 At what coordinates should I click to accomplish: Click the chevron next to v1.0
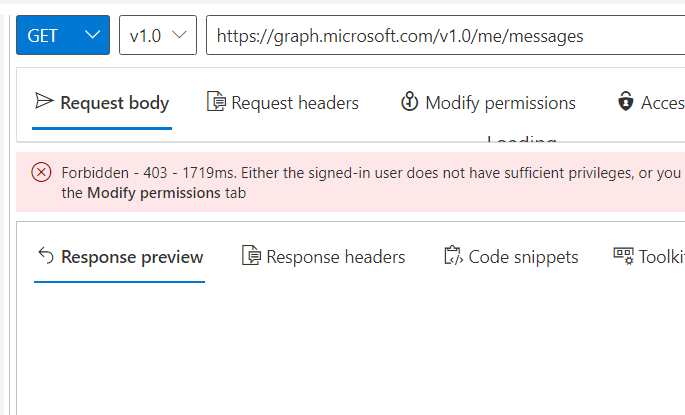[x=180, y=35]
